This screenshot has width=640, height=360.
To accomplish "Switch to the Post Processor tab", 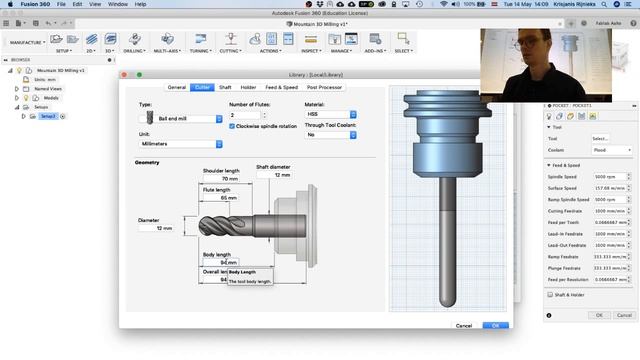I will click(x=324, y=87).
